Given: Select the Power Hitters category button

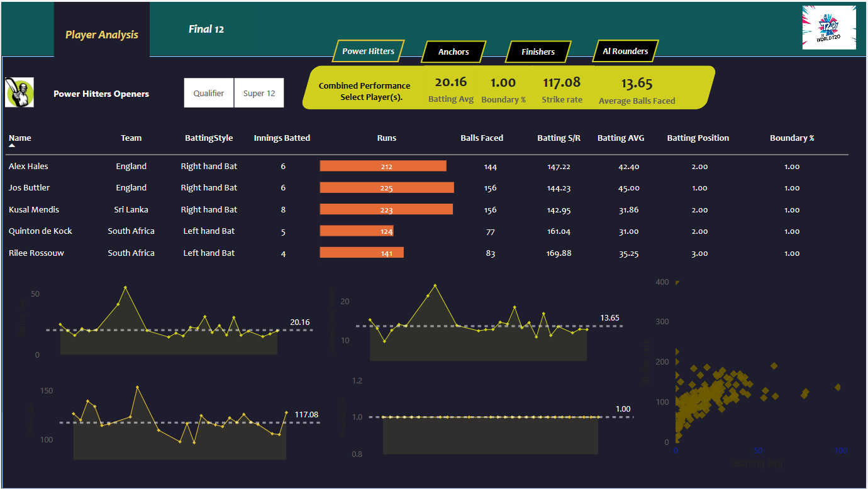Looking at the screenshot, I should tap(369, 52).
